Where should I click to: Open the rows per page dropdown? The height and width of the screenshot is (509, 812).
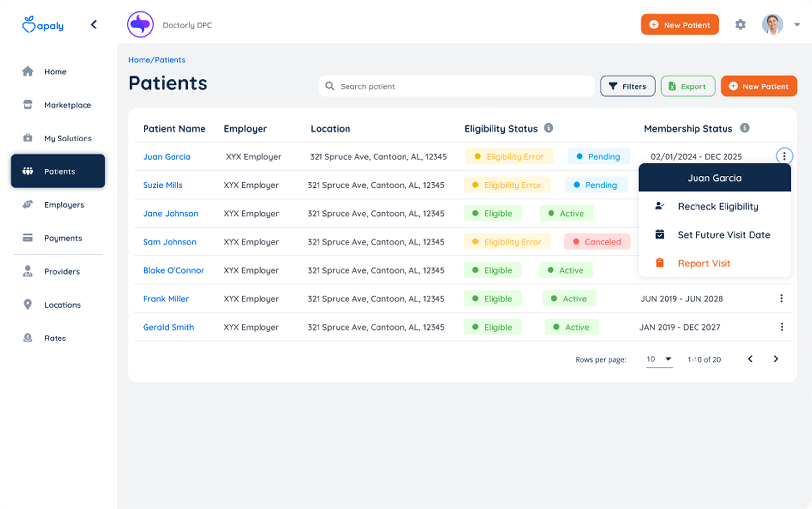tap(659, 359)
